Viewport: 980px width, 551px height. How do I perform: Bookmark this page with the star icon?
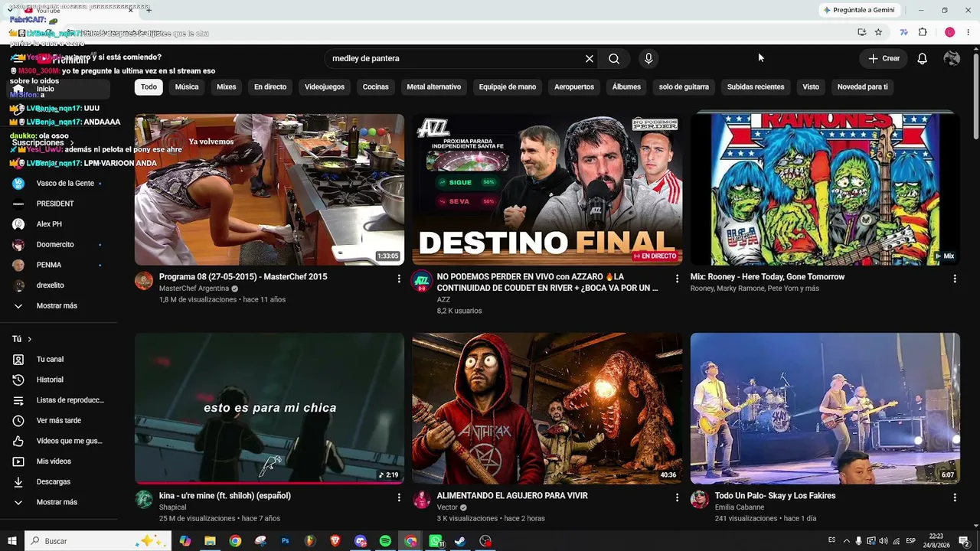(x=878, y=32)
